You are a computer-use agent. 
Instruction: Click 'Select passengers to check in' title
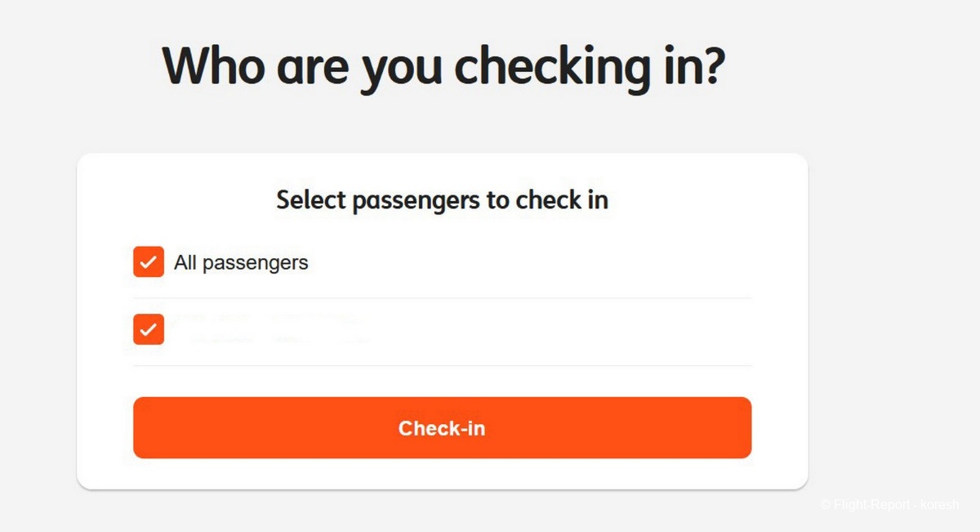[442, 200]
